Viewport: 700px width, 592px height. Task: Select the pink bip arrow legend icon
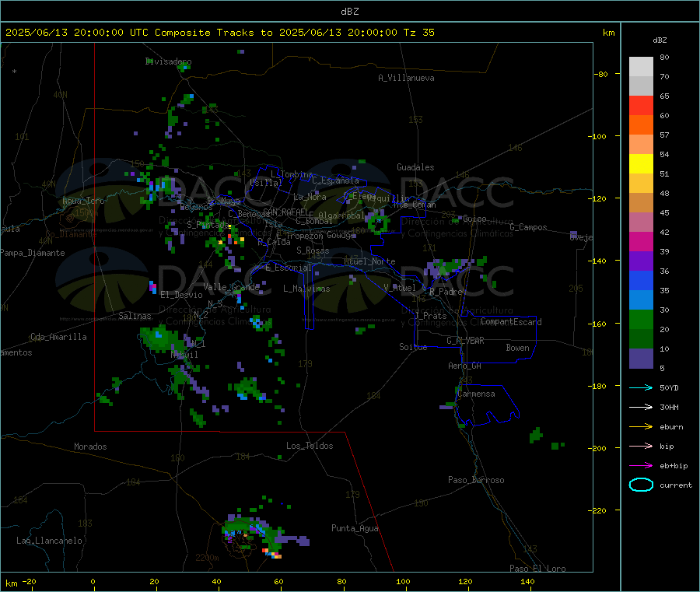[641, 446]
